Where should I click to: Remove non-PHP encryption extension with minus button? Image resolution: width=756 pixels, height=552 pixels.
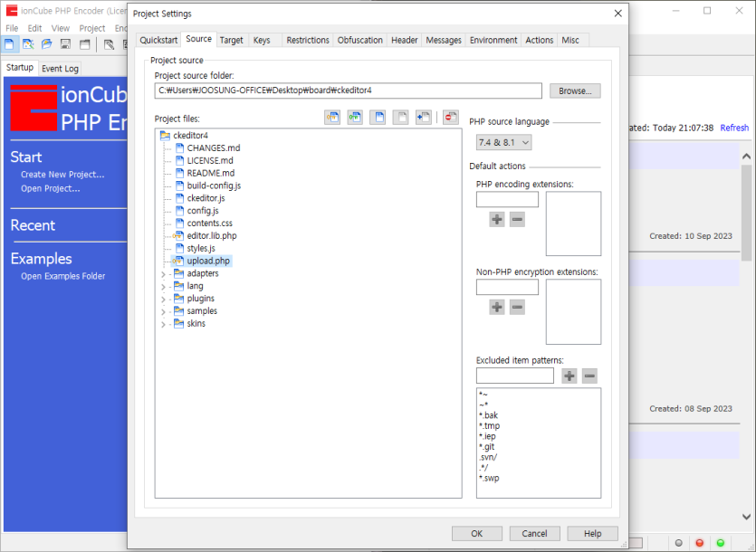[517, 307]
